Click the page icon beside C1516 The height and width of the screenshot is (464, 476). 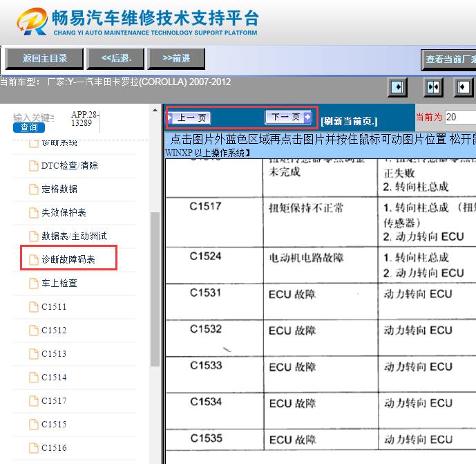coord(33,448)
